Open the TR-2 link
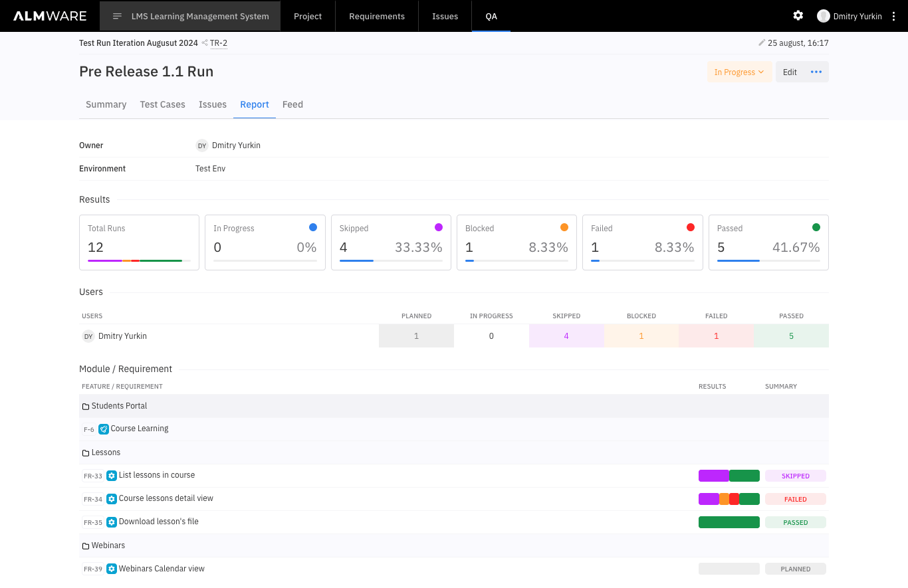 click(x=219, y=43)
